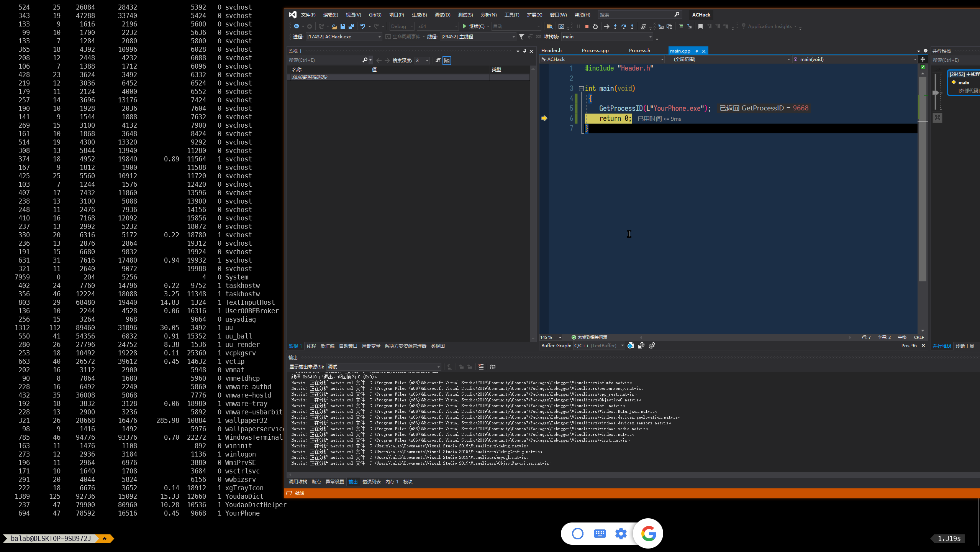This screenshot has width=980, height=552.
Task: Click the Clear All icon in the Output panel
Action: point(481,367)
